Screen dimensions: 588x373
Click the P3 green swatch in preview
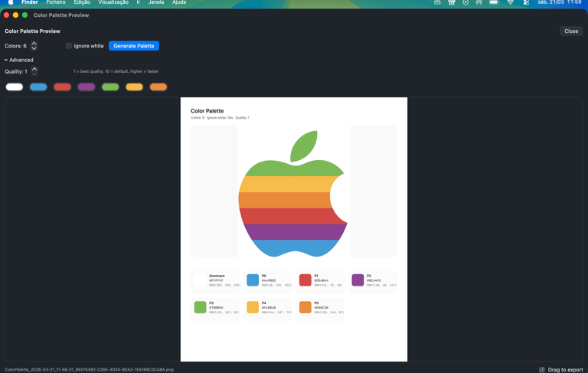(201, 307)
